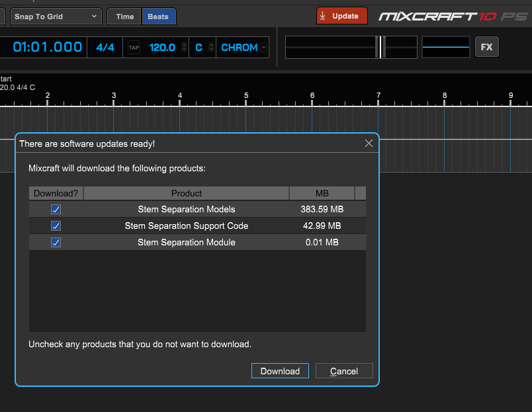
Task: Switch timeline to Beats mode
Action: [x=158, y=17]
